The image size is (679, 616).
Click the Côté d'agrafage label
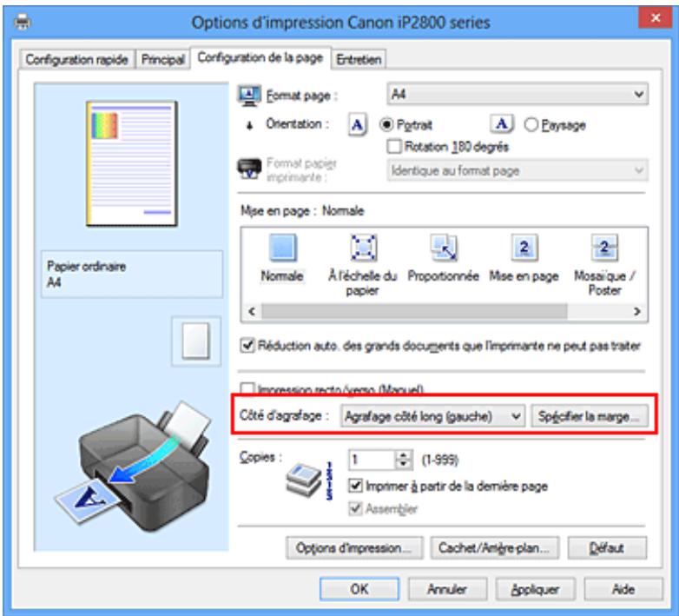[x=285, y=415]
